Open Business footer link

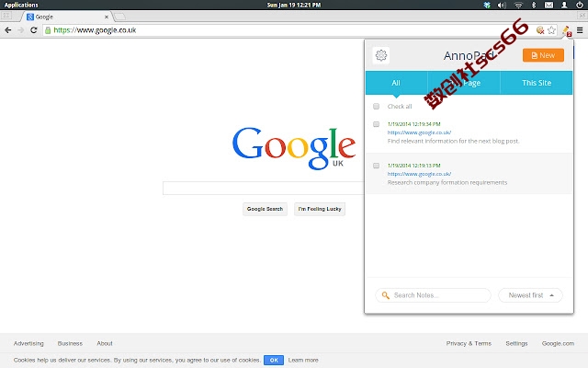click(70, 343)
